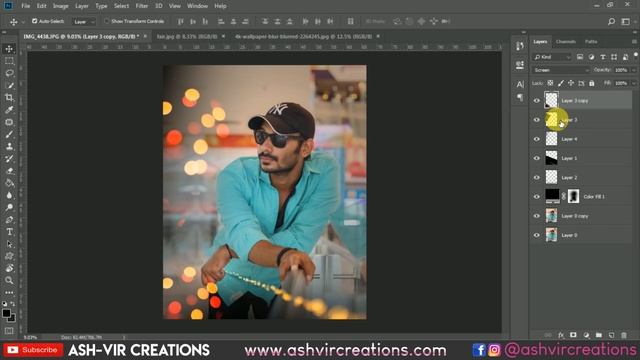Viewport: 640px width, 360px height.
Task: Open the Window menu
Action: coord(197,6)
